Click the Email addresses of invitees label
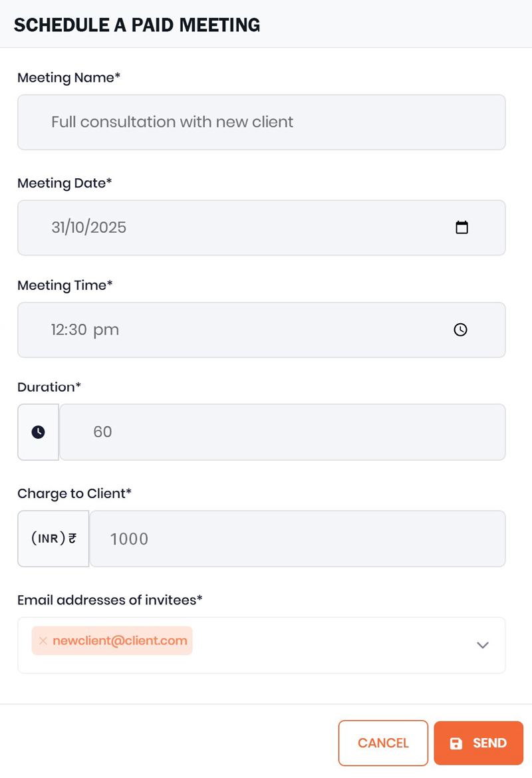532x778 pixels. click(x=110, y=600)
